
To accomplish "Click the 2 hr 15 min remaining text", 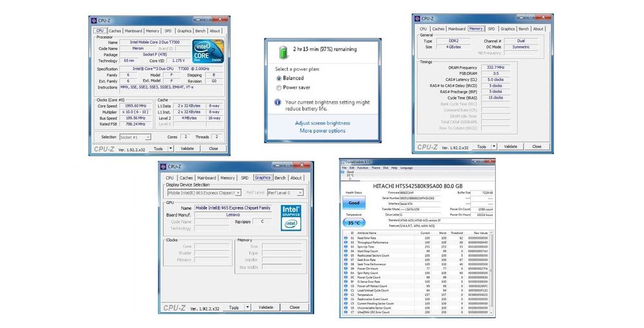I will 325,49.
